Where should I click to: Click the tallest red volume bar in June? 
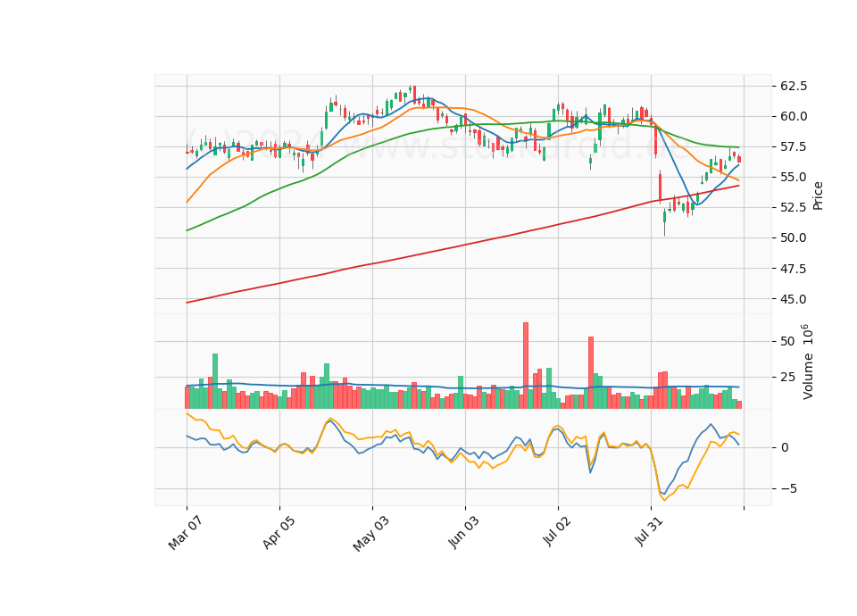point(526,366)
